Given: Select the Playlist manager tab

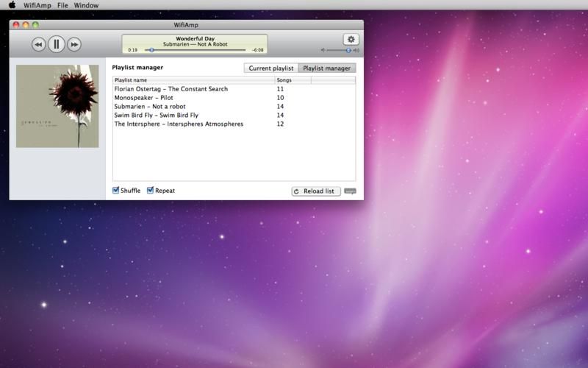Looking at the screenshot, I should (327, 68).
